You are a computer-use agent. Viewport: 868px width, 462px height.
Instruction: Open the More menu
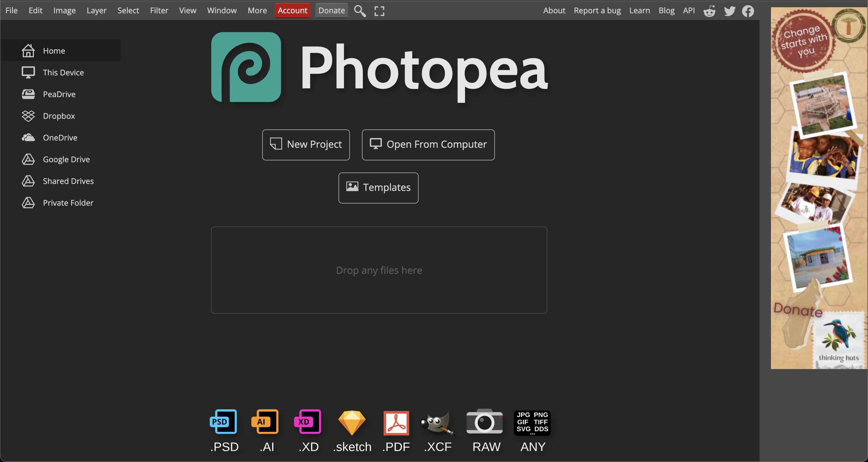(257, 11)
